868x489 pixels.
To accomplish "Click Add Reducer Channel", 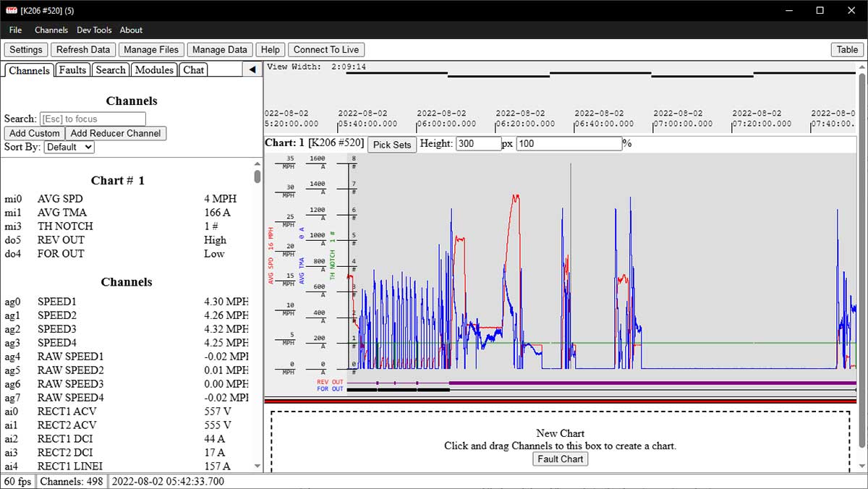I will (116, 133).
